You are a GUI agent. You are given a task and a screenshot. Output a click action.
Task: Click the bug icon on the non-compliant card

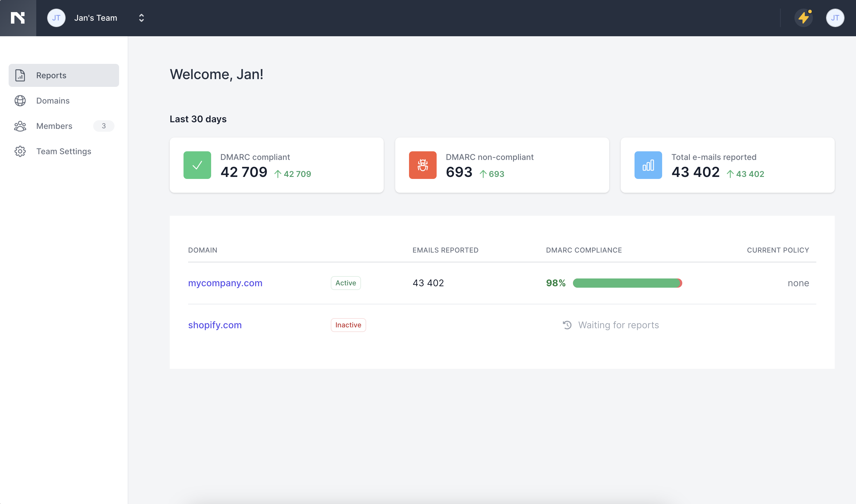pyautogui.click(x=423, y=165)
